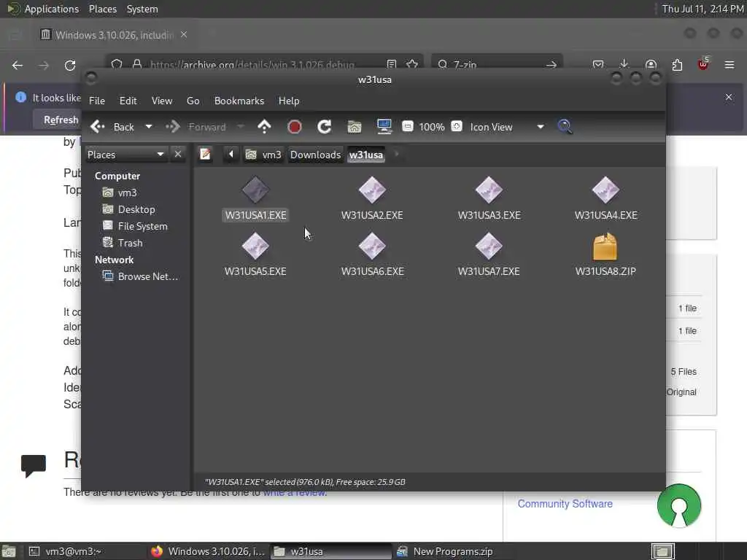
Task: Open the System panel menu
Action: point(142,9)
